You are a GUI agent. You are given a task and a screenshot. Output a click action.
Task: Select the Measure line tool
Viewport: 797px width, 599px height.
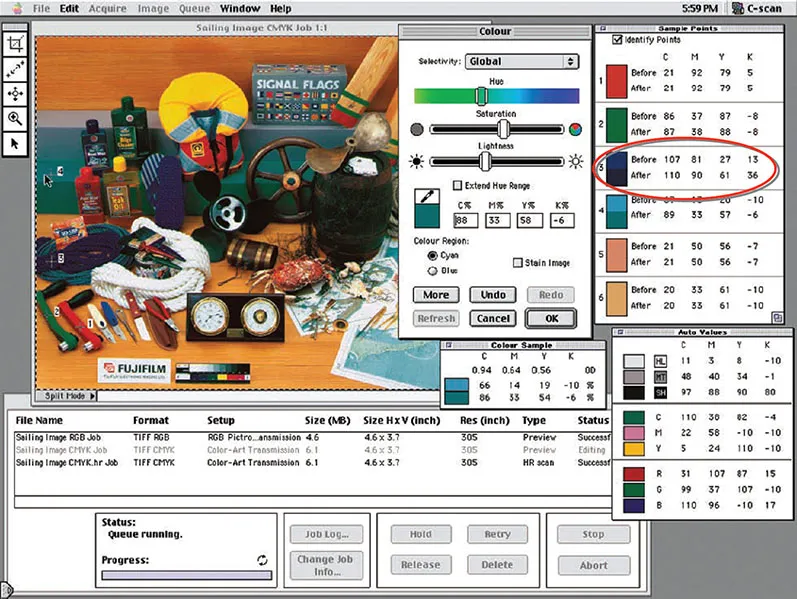click(15, 70)
